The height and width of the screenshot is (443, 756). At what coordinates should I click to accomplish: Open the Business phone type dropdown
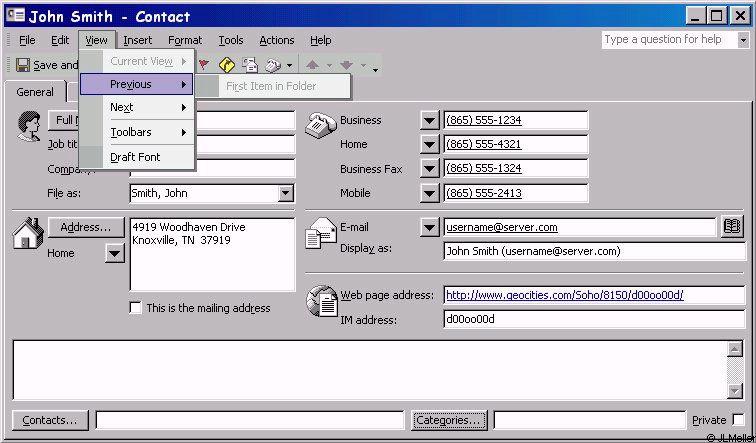[429, 120]
